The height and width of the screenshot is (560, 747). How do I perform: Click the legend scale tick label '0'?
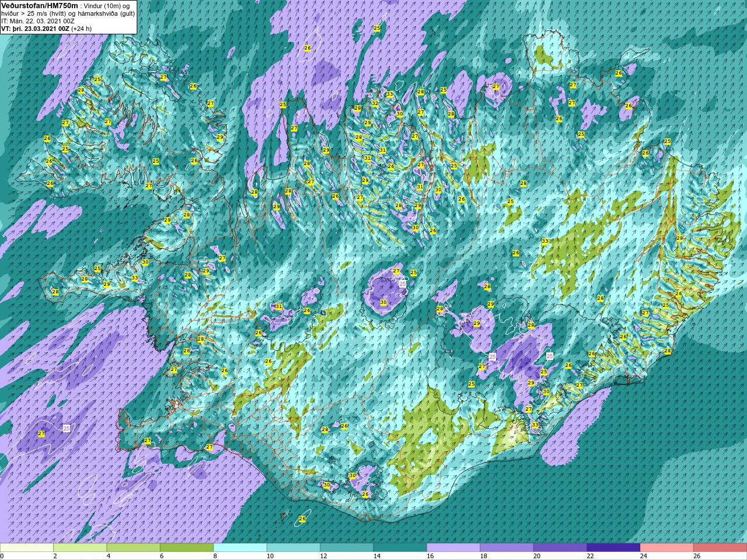[x=2, y=556]
